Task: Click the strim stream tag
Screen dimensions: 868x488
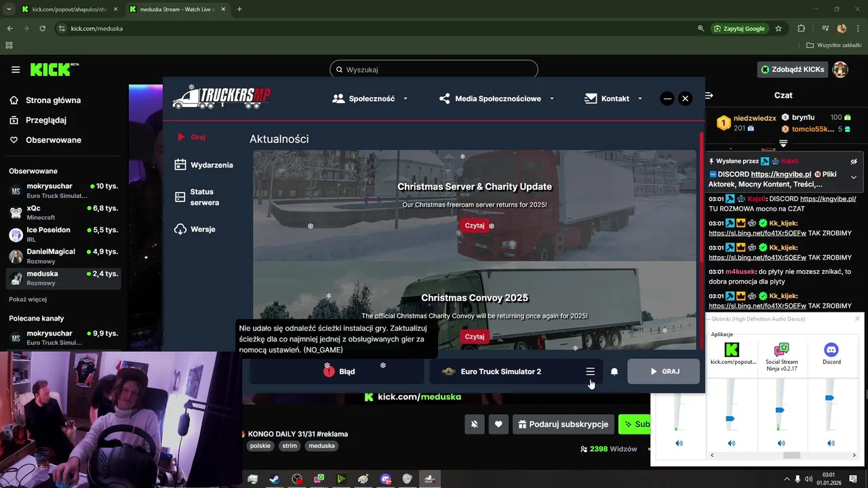Action: pos(290,446)
